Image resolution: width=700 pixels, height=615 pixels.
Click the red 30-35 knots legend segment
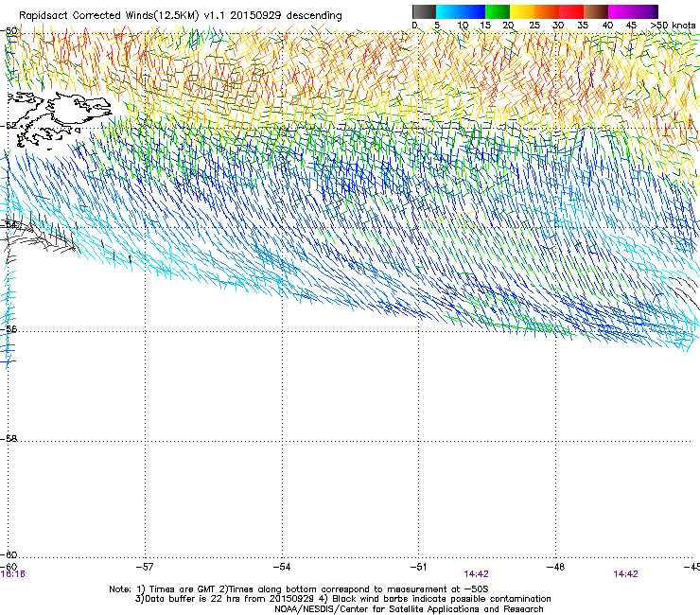pyautogui.click(x=571, y=11)
